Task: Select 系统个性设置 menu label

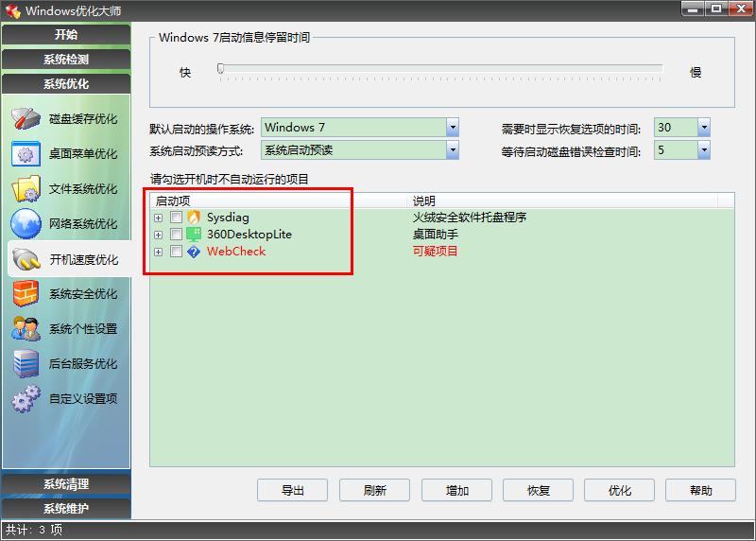Action: pos(83,328)
